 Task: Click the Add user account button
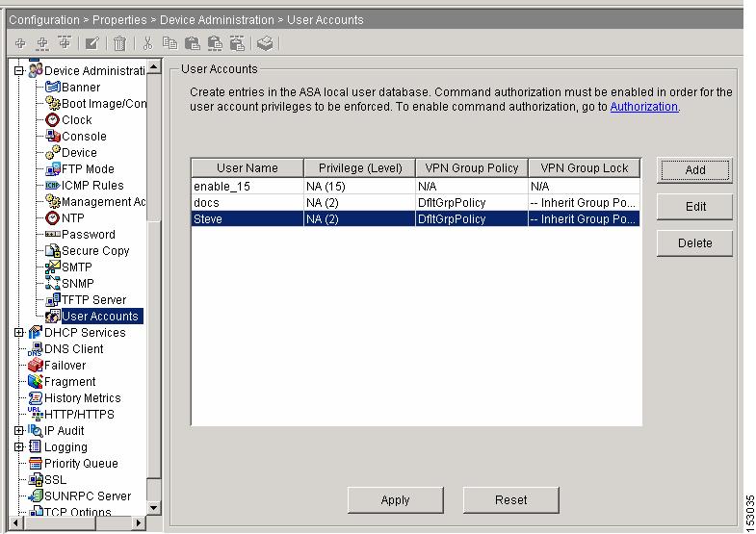coord(694,170)
